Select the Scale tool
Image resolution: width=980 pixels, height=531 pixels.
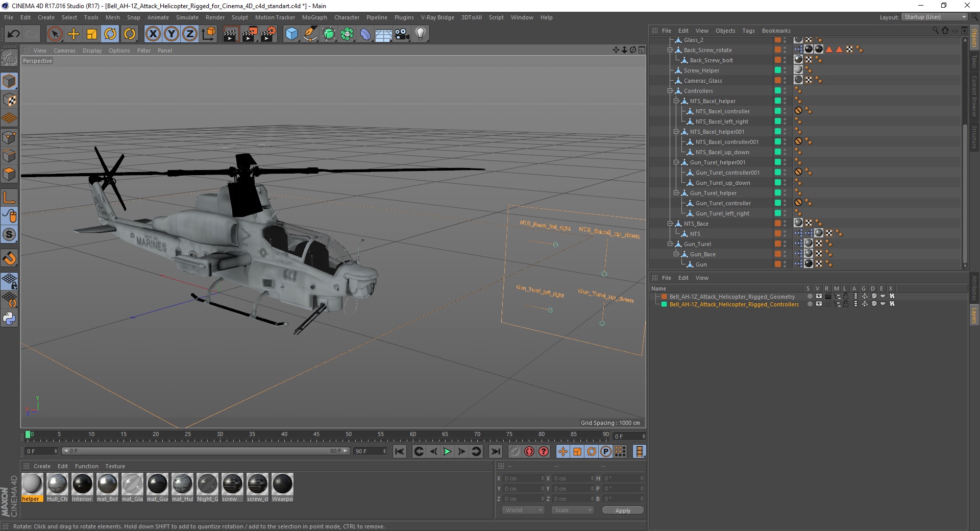click(x=92, y=34)
